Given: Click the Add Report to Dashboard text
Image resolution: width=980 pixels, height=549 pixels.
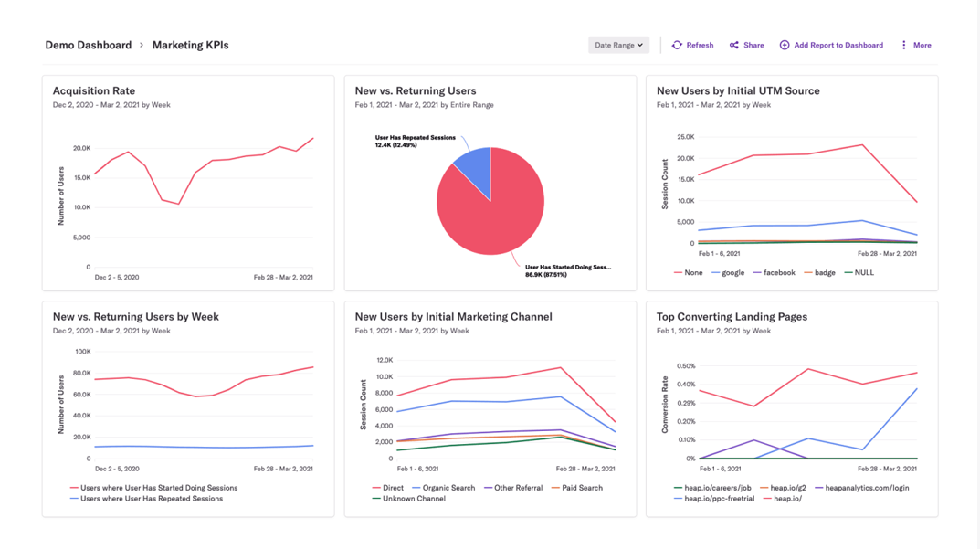Looking at the screenshot, I should pyautogui.click(x=838, y=45).
